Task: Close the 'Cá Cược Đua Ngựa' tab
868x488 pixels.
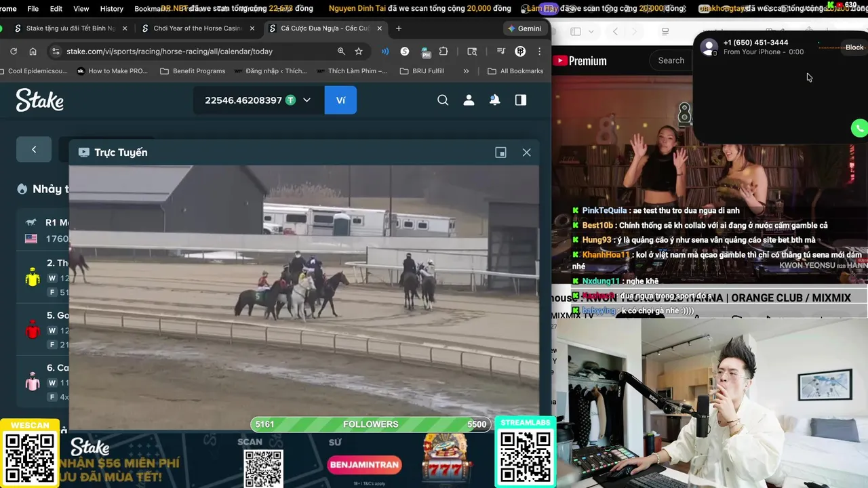Action: [x=379, y=28]
